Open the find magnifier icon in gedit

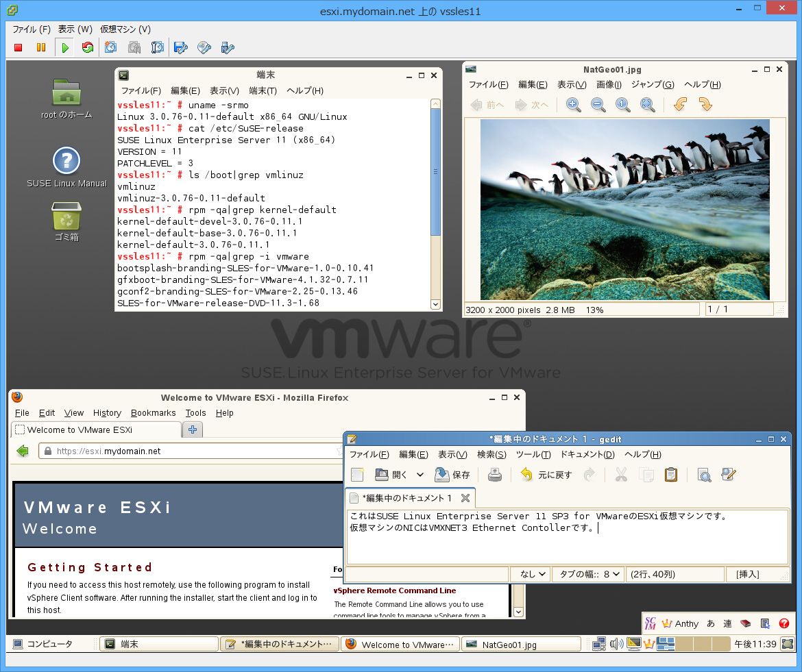pos(704,475)
